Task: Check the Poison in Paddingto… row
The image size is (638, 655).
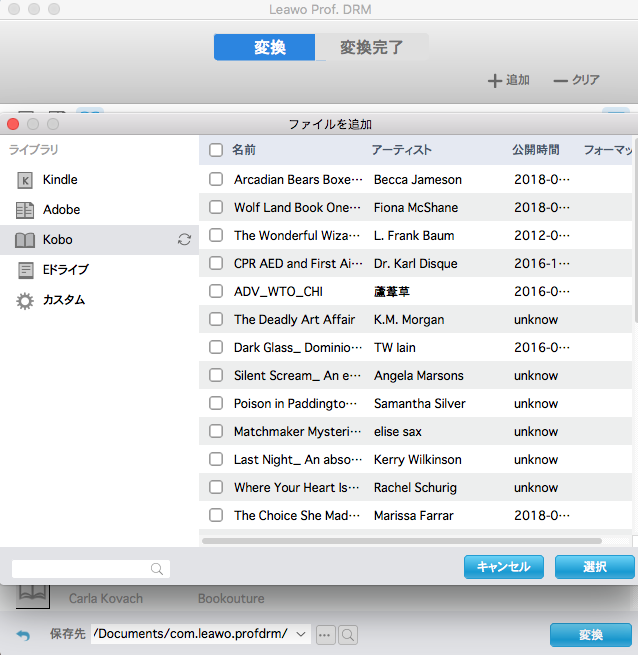Action: tap(216, 404)
